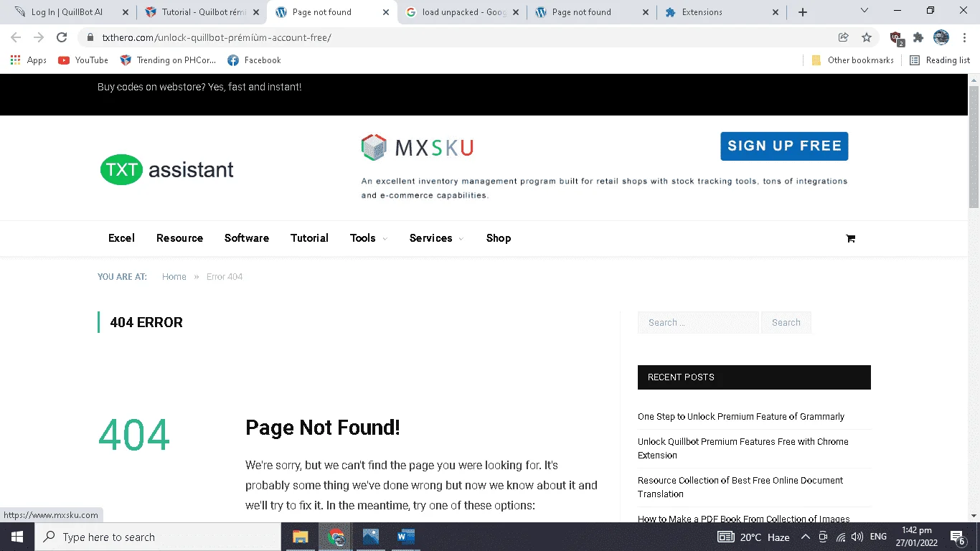The image size is (980, 551).
Task: Expand the Services dropdown menu
Action: (x=436, y=238)
